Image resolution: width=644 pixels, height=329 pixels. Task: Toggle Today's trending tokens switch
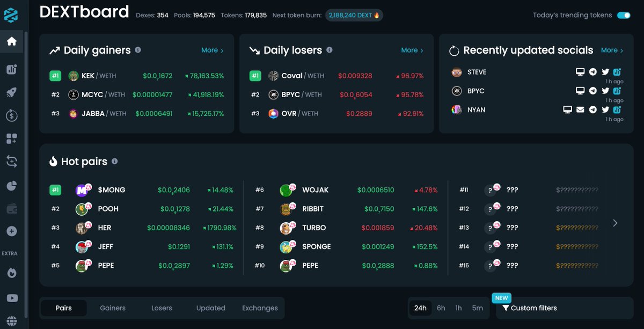pyautogui.click(x=624, y=15)
